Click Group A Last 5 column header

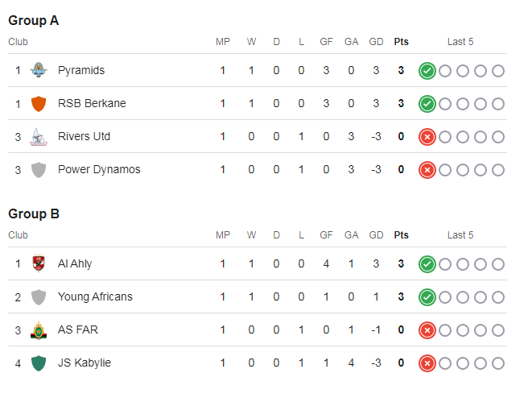coord(460,42)
